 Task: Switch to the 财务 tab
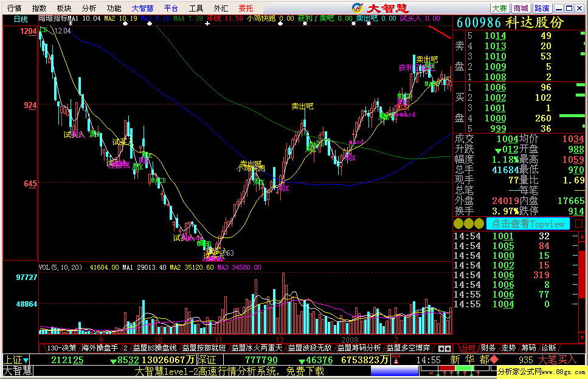[x=488, y=348]
